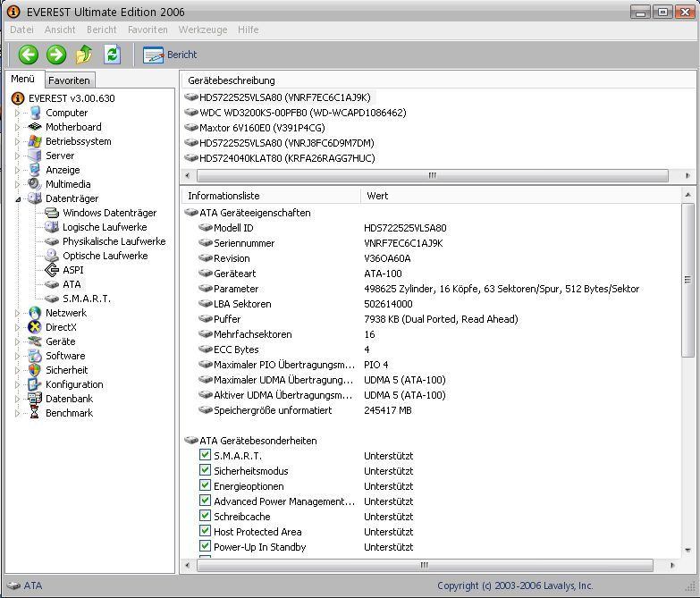The width and height of the screenshot is (700, 598).
Task: Click the green Back arrow button
Action: pyautogui.click(x=28, y=55)
